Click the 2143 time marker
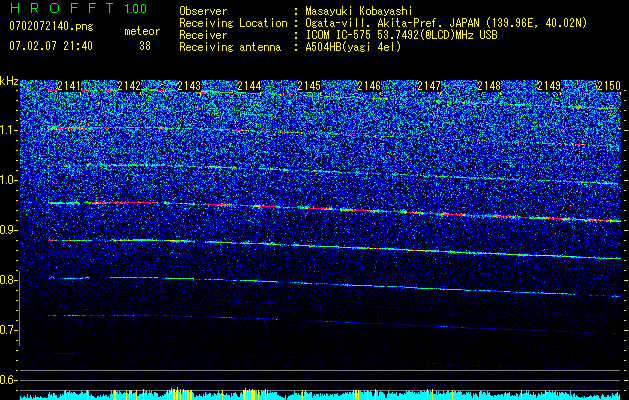Screen dimensions: 629x400 pyautogui.click(x=189, y=85)
